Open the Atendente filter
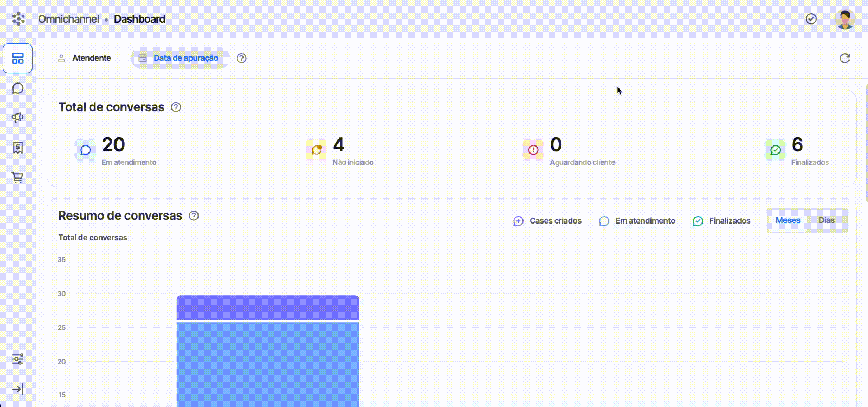The width and height of the screenshot is (868, 407). tap(84, 58)
